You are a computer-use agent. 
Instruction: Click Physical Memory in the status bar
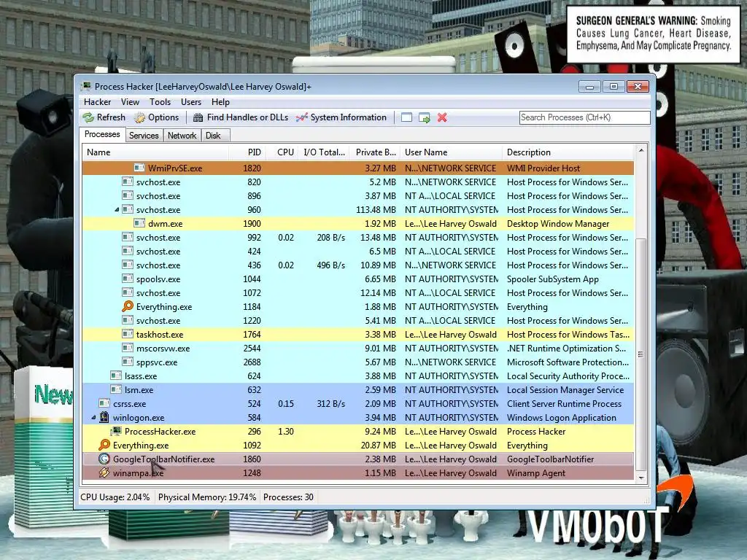(206, 497)
